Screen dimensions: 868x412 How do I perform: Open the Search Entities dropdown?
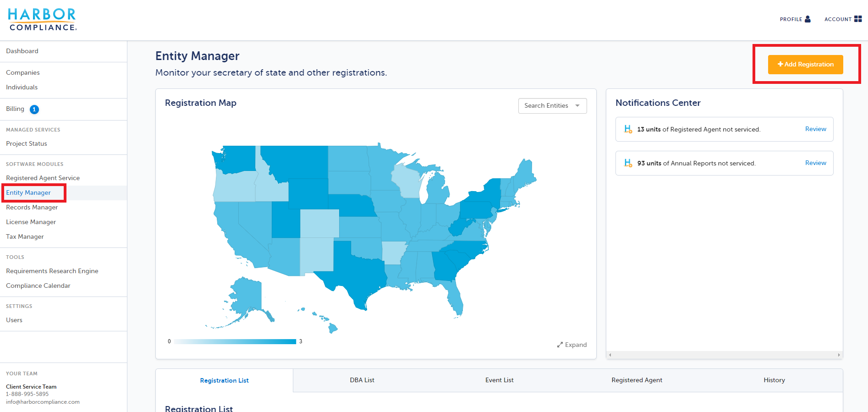(x=552, y=106)
